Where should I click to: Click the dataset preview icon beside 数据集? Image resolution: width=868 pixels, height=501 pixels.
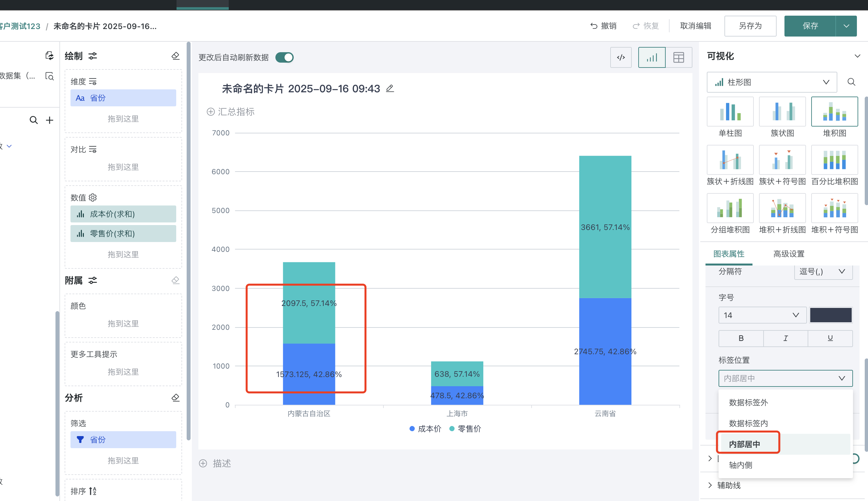tap(50, 76)
